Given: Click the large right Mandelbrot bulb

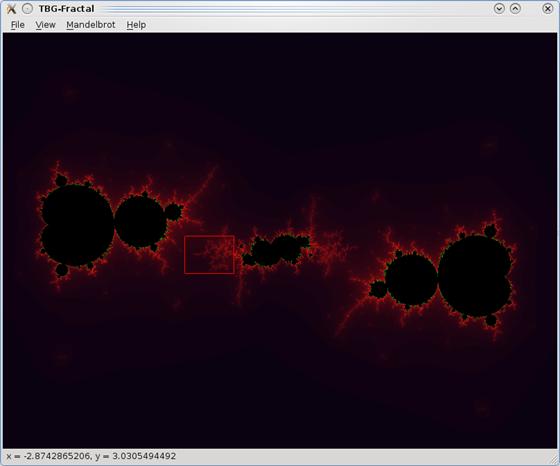Looking at the screenshot, I should [x=475, y=276].
